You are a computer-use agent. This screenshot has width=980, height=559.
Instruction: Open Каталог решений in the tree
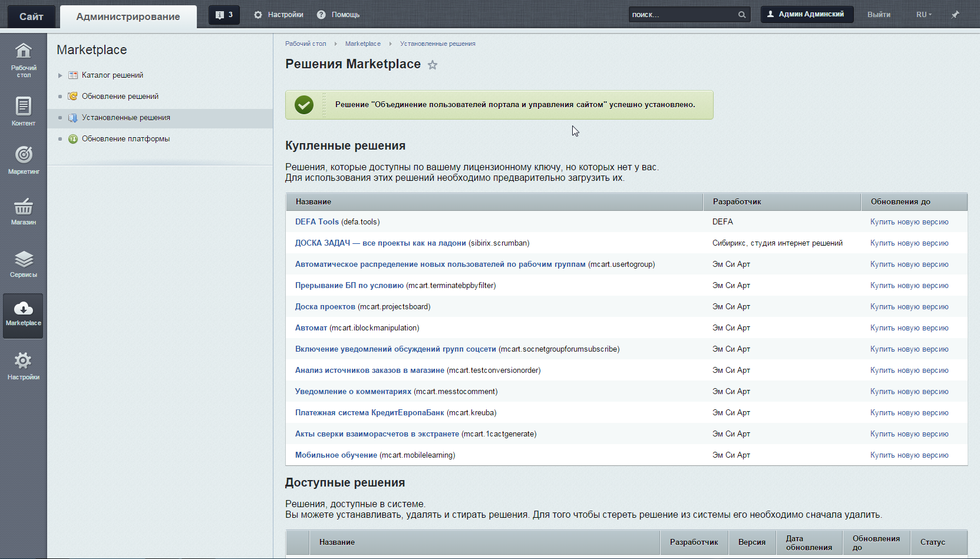(113, 75)
